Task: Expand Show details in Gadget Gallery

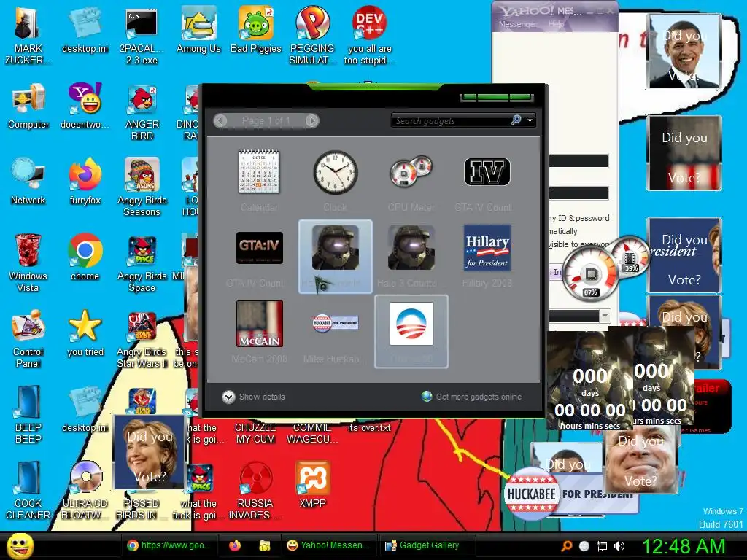Action: 253,397
